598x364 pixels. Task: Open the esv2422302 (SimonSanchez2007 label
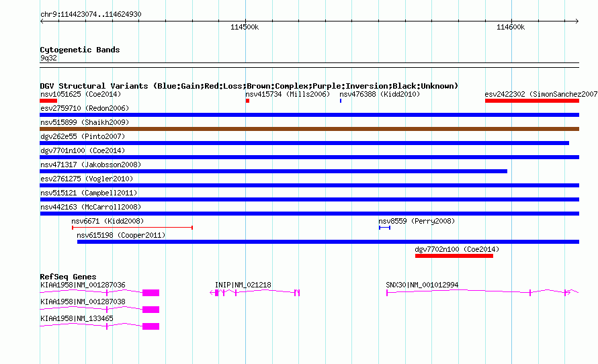point(541,94)
